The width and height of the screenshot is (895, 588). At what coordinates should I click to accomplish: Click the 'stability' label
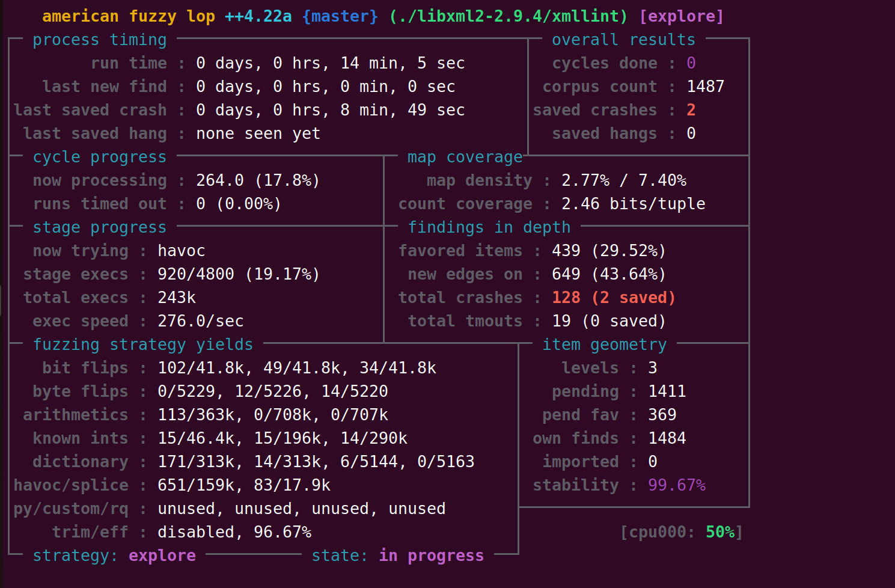tap(576, 485)
